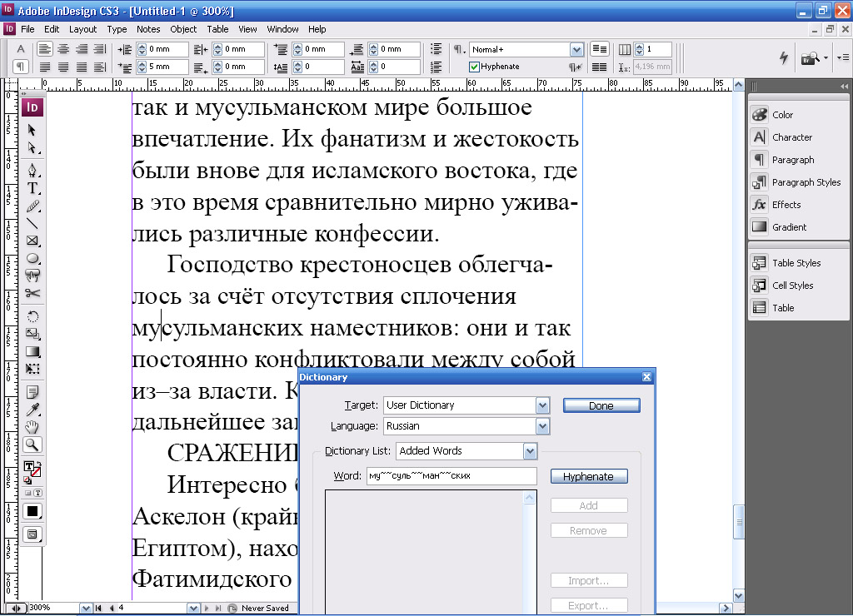Click the first line left indent field
Image resolution: width=853 pixels, height=616 pixels.
168,67
